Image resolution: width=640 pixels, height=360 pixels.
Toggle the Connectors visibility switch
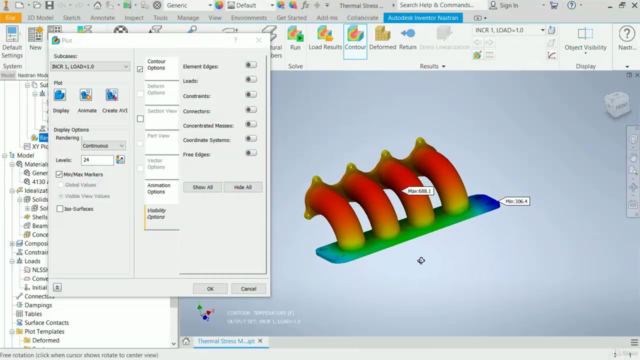click(251, 109)
